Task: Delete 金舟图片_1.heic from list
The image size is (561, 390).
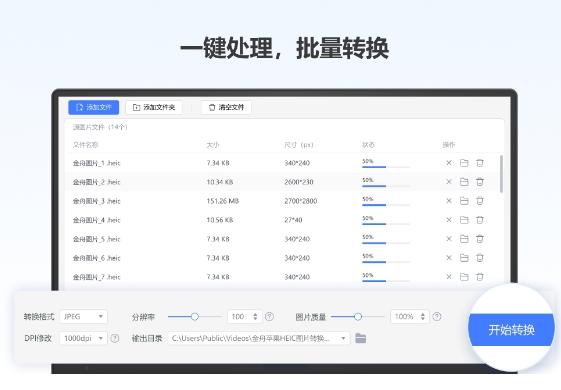Action: [x=480, y=163]
